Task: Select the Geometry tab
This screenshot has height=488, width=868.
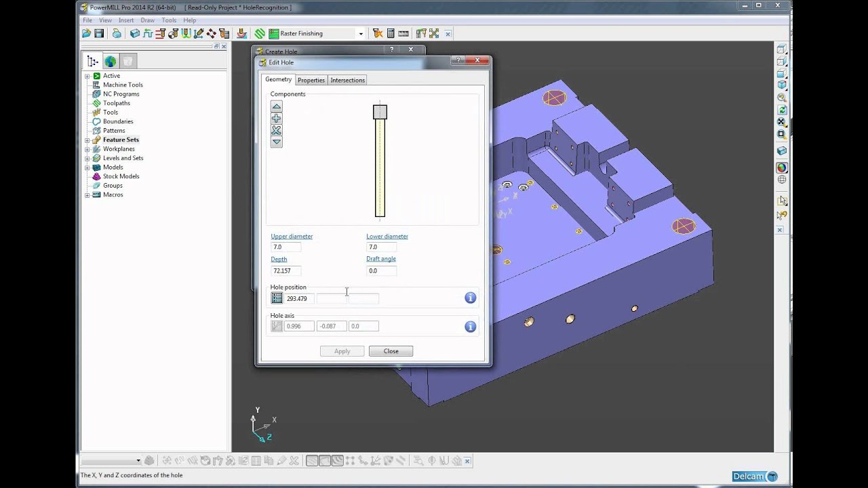Action: [279, 79]
